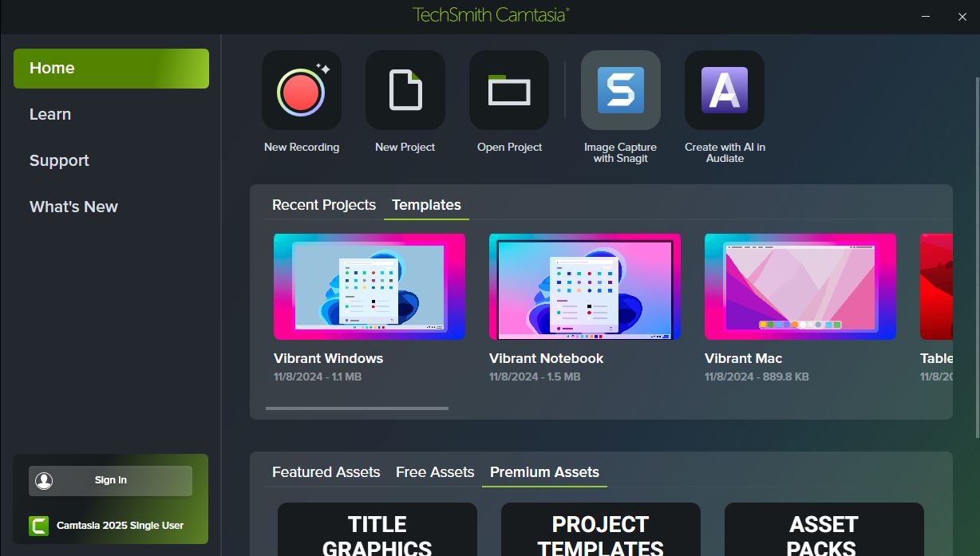Screen dimensions: 980x556
Task: Click the templates horizontal scrollbar
Action: pos(357,408)
